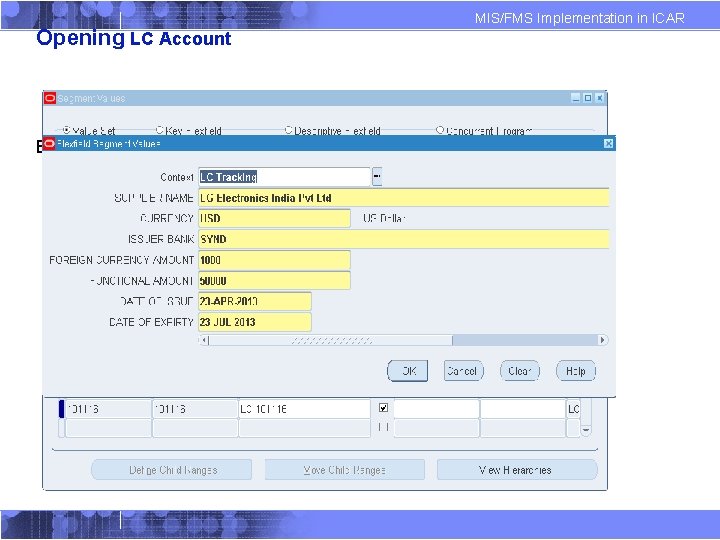Select the Value Set radio button
Screen dimensions: 720x540
66,130
